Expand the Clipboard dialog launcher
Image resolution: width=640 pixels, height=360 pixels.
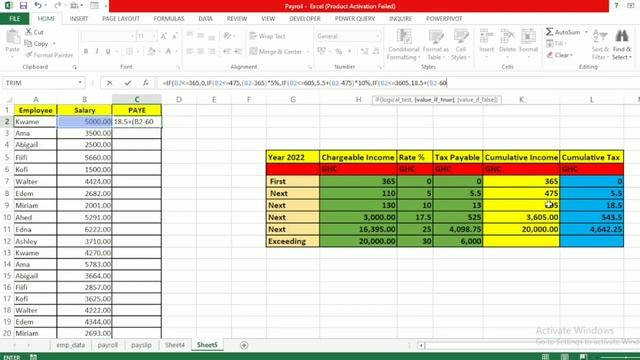coord(75,67)
